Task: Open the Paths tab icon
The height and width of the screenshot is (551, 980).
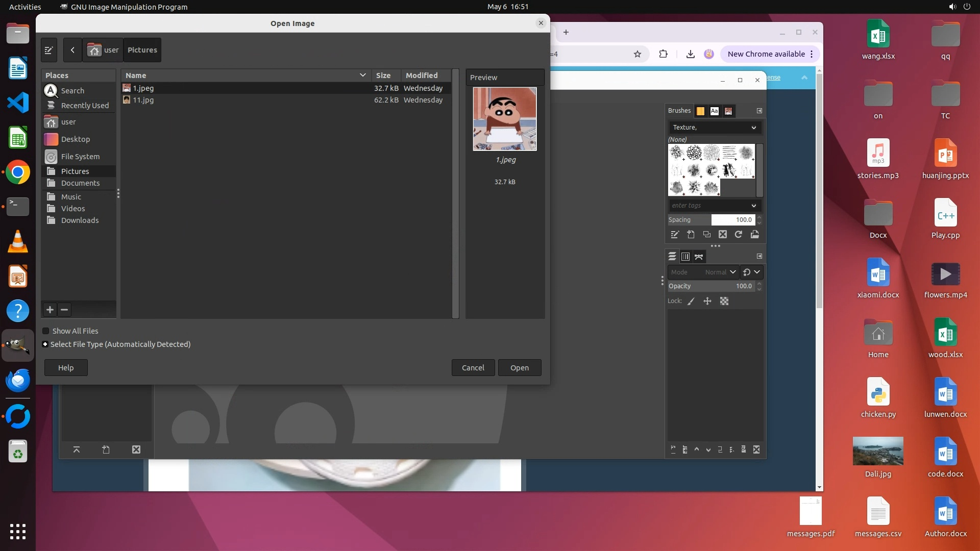Action: [x=699, y=257]
